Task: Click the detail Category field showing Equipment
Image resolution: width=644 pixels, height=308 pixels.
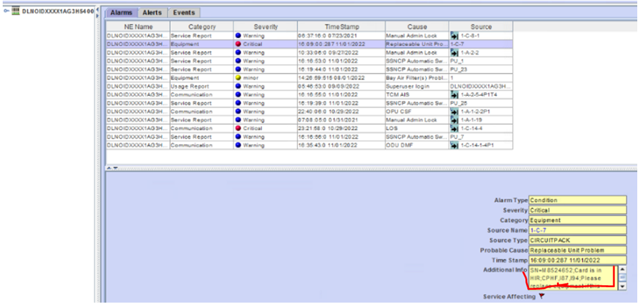Action: click(x=577, y=220)
